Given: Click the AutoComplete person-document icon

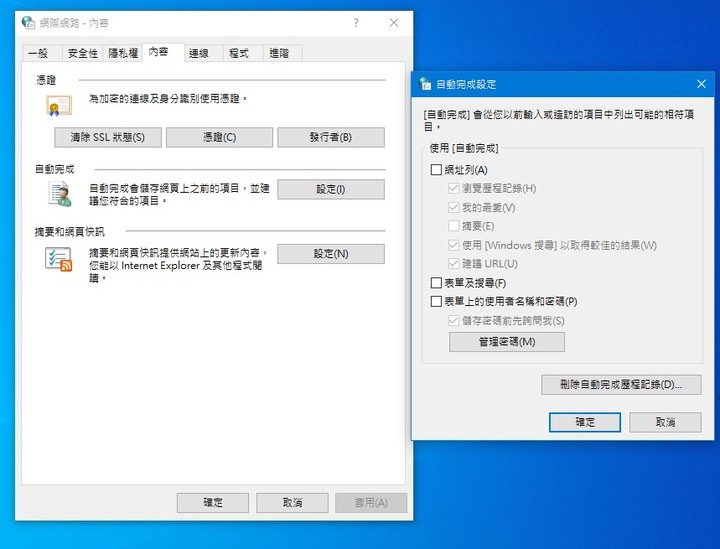Looking at the screenshot, I should point(60,194).
